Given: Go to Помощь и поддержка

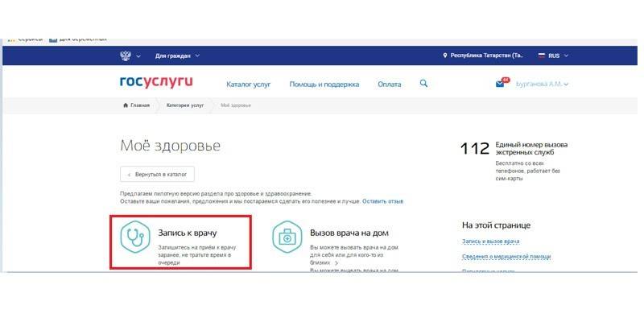Looking at the screenshot, I should click(324, 84).
